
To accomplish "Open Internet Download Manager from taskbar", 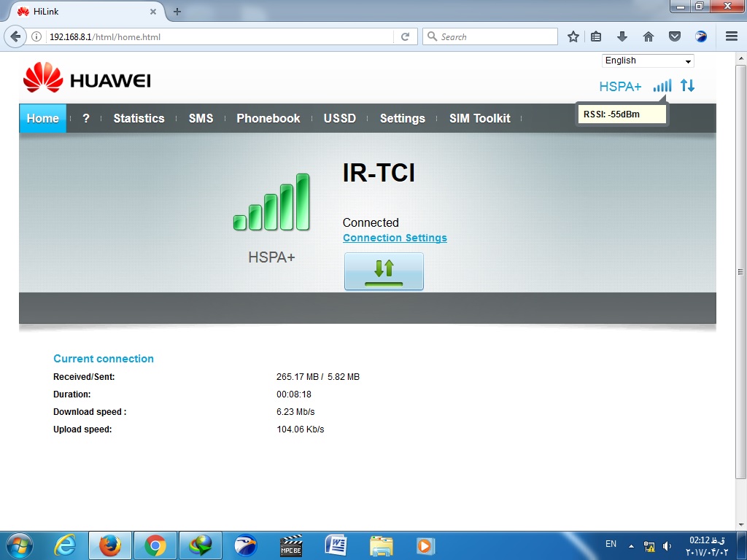I will (200, 545).
